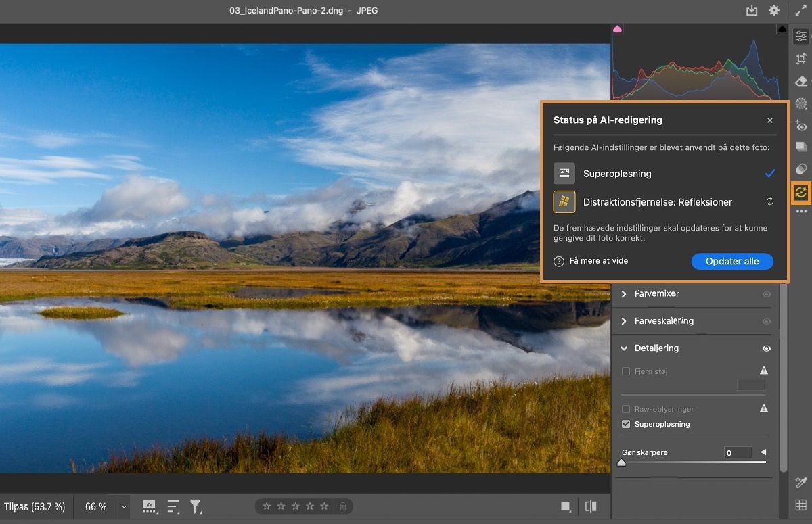Click the highlighted AI edit status icon
This screenshot has width=812, height=524.
click(x=801, y=193)
